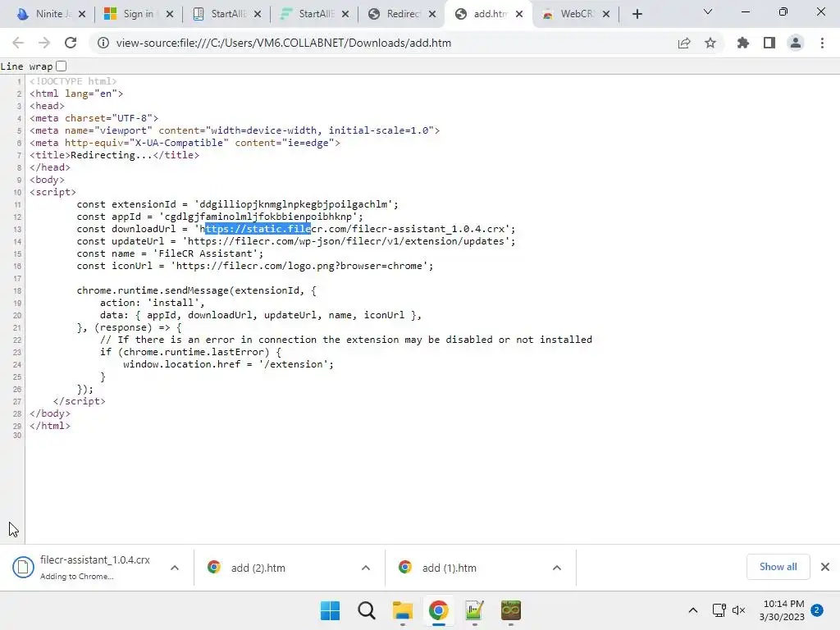
Task: Close the second StartAllBack tab
Action: 345,14
